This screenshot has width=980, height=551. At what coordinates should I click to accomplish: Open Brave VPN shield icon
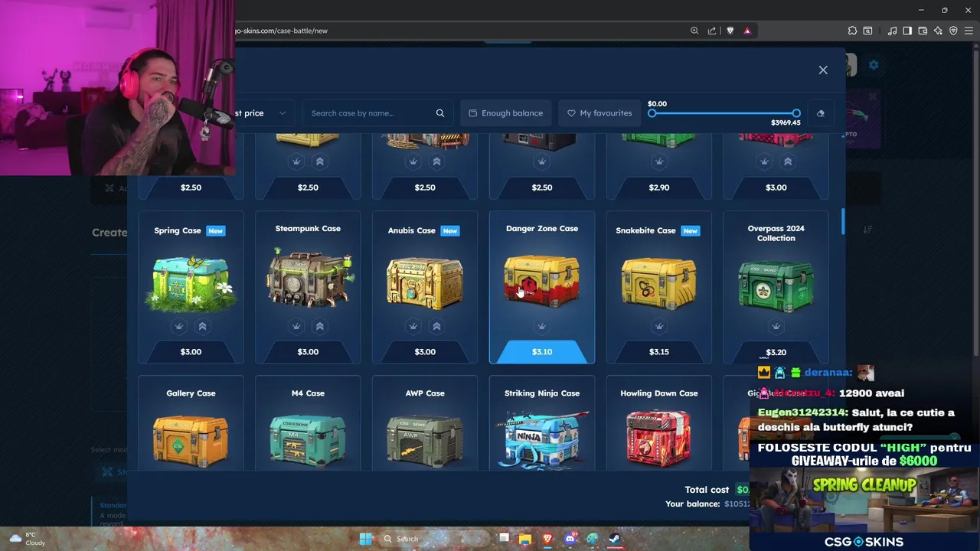click(x=953, y=31)
